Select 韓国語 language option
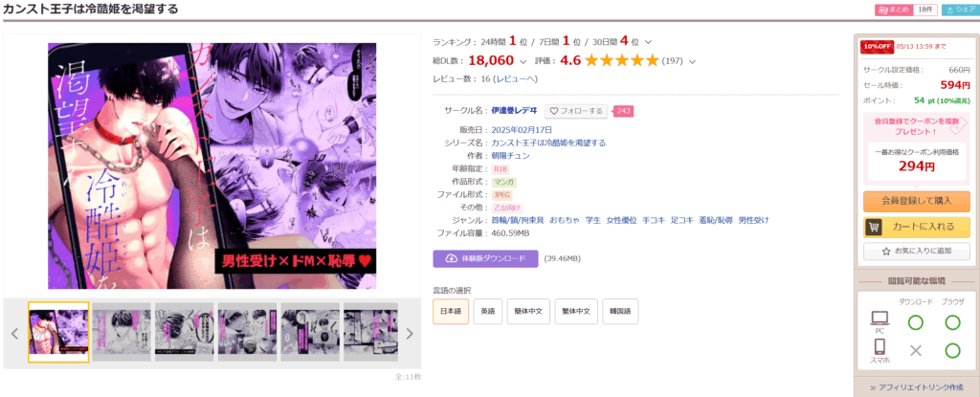 tap(620, 311)
